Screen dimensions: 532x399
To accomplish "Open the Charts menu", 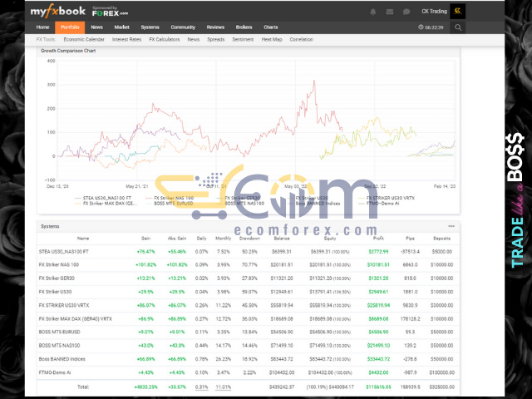I will [x=271, y=27].
